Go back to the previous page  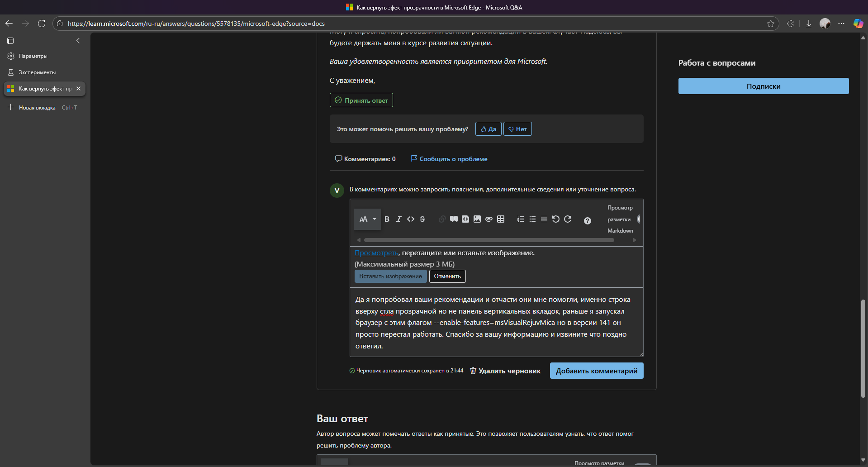coord(9,24)
